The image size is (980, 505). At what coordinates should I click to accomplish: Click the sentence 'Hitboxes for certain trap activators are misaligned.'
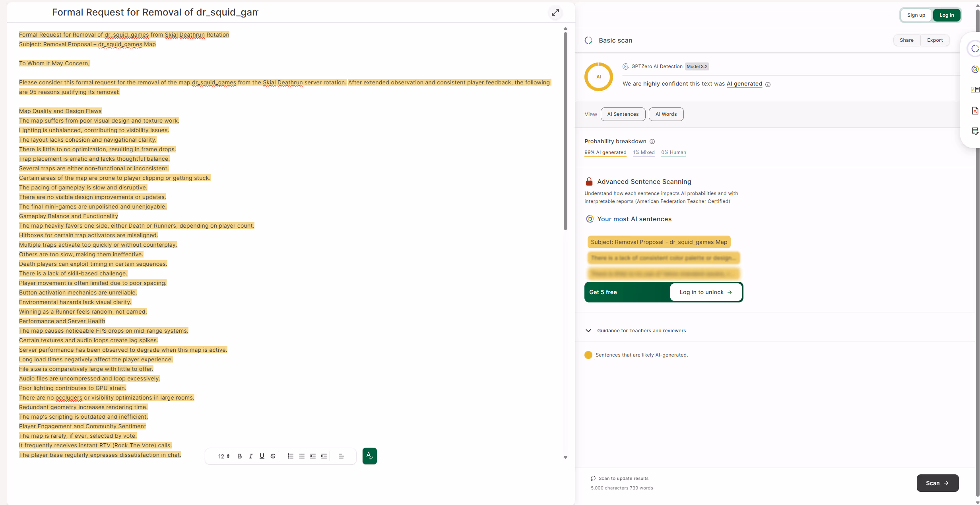(89, 235)
